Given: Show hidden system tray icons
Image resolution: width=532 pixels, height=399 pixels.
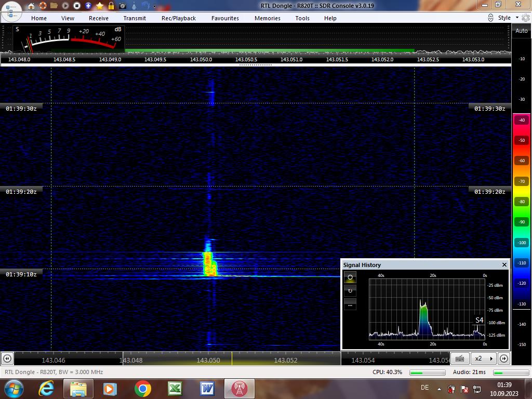Looking at the screenshot, I should tap(439, 389).
